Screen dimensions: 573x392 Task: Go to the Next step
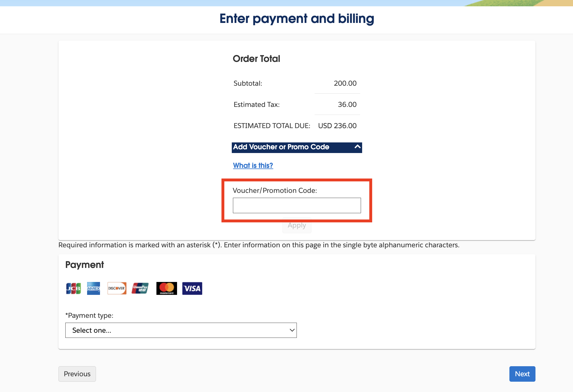(522, 374)
